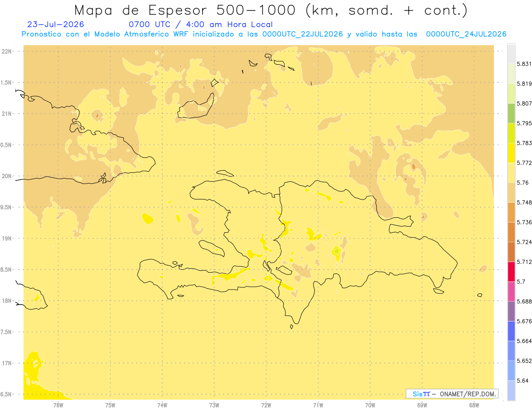Image resolution: width=532 pixels, height=411 pixels.
Task: Click legend value '5.748'
Action: 524,203
